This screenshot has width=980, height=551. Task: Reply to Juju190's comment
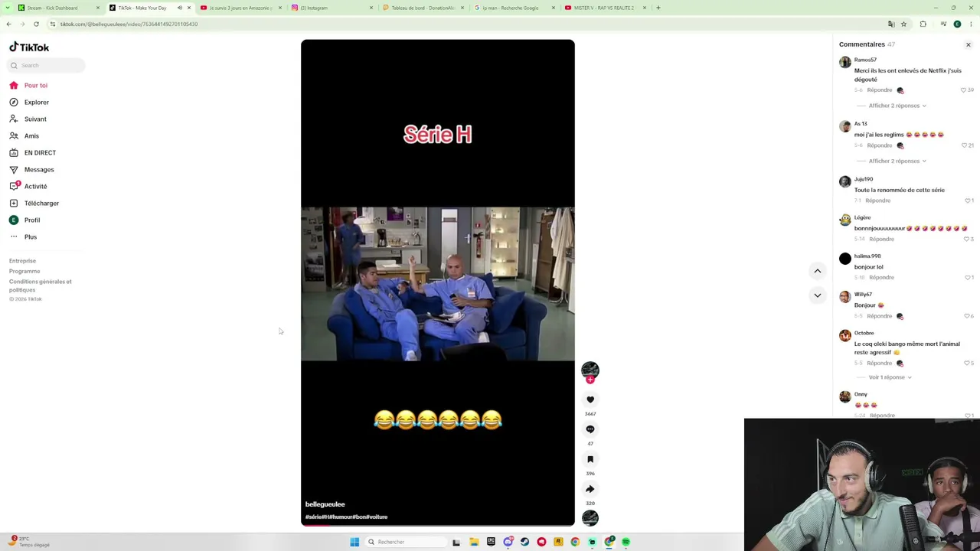878,201
